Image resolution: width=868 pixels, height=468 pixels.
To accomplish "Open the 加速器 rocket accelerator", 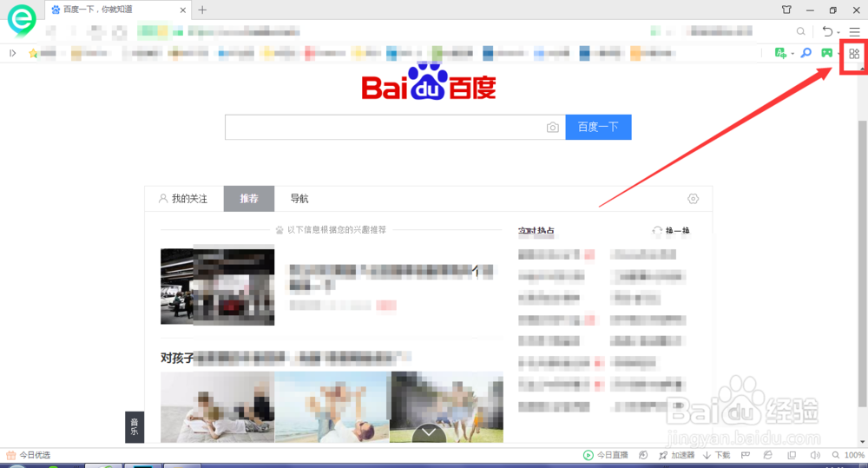I will [676, 455].
